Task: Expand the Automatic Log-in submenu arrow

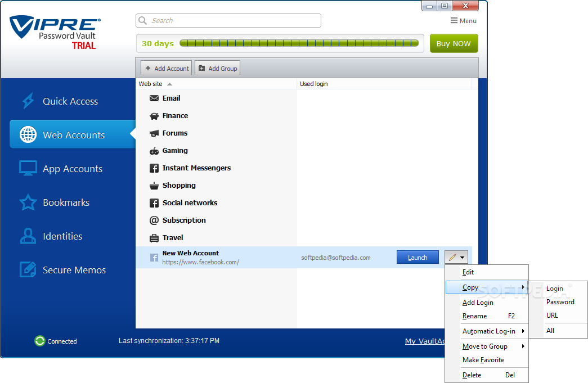Action: click(x=523, y=331)
